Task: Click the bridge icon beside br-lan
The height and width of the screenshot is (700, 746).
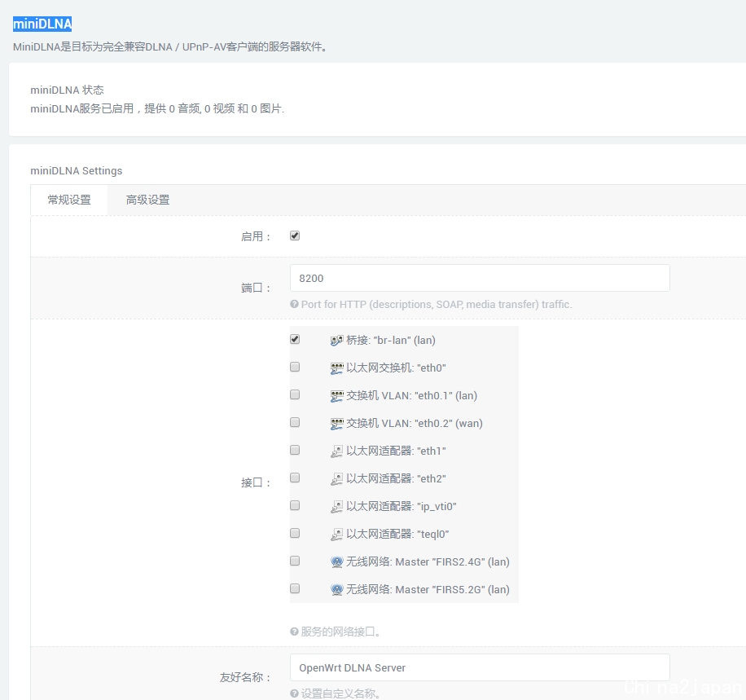Action: pos(336,341)
